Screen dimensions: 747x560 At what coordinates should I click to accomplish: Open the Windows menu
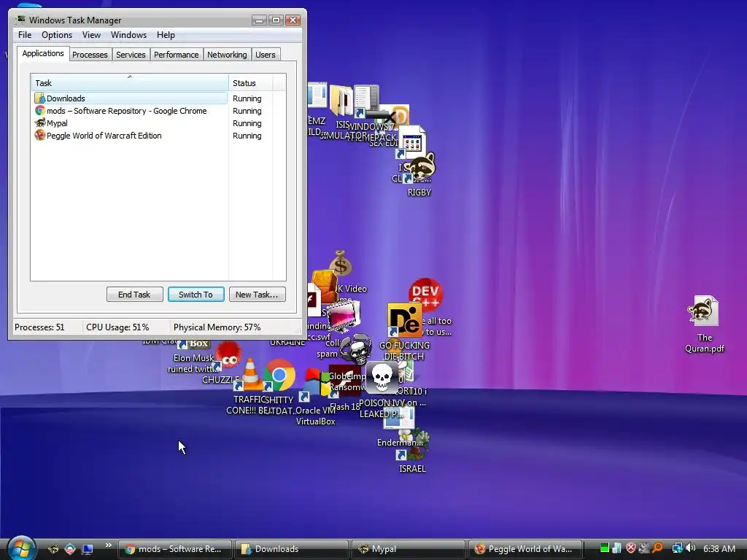tap(128, 35)
